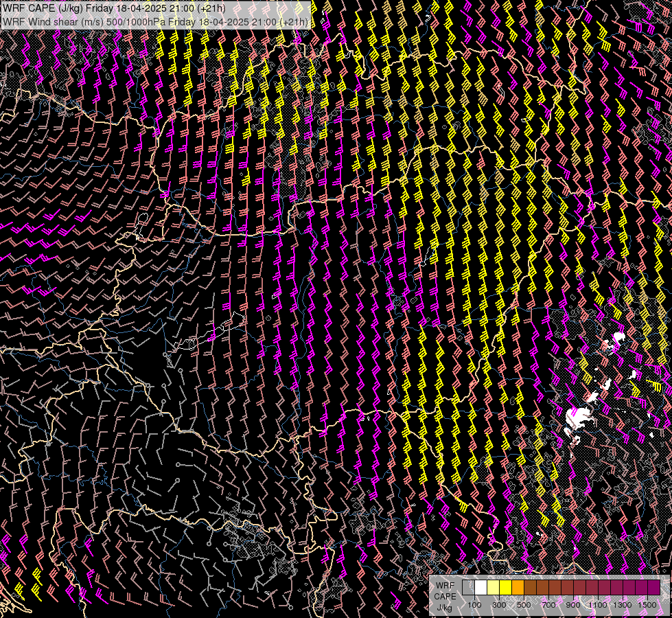This screenshot has height=618, width=672.
Task: Click the legend value 500
Action: click(524, 605)
